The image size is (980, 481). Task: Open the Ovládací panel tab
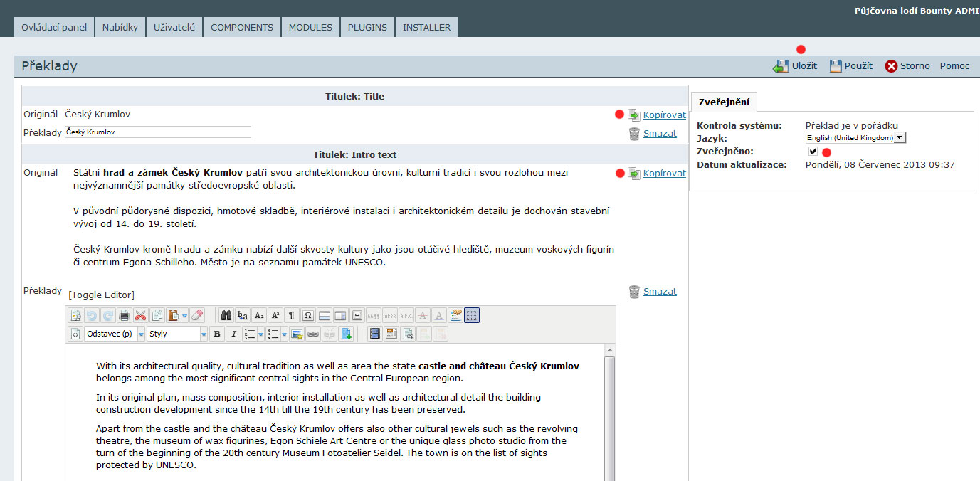tap(54, 27)
